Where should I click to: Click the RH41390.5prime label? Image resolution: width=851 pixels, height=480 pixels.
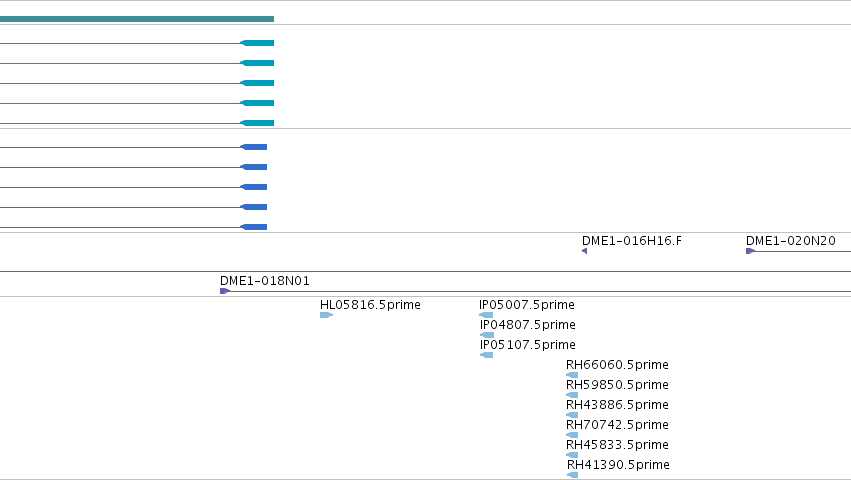pyautogui.click(x=618, y=465)
